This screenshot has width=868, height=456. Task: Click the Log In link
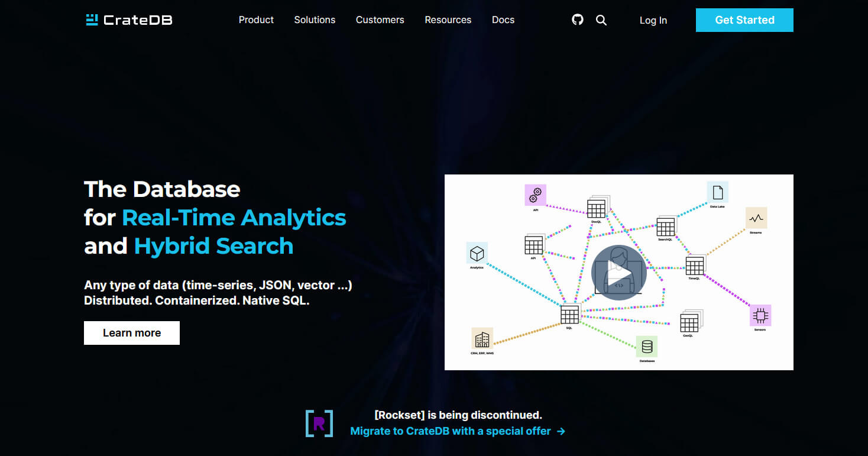coord(653,20)
